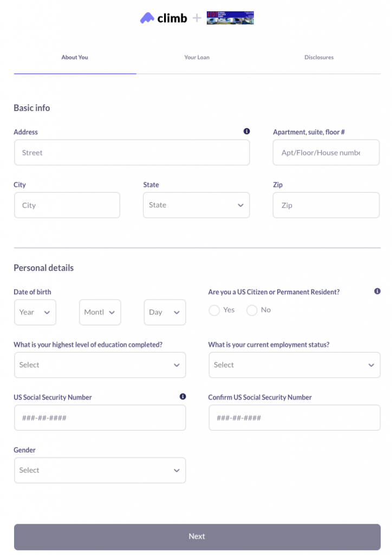The width and height of the screenshot is (392, 555).
Task: Expand the employment status dropdown
Action: coord(294,365)
